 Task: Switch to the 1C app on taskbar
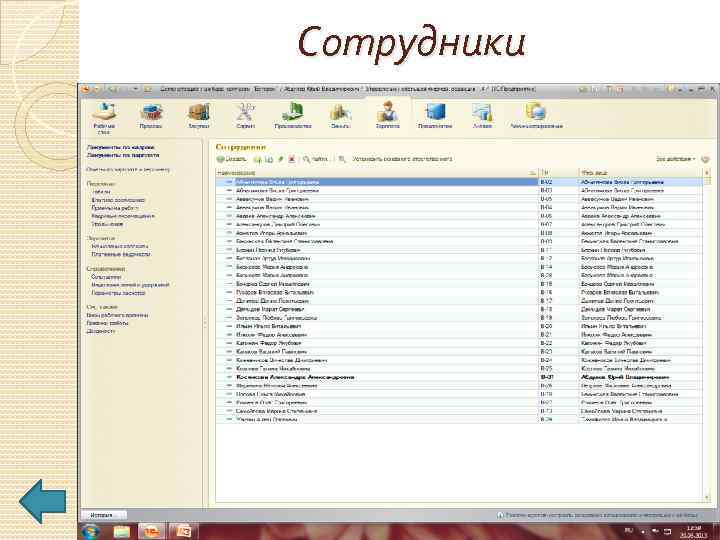(x=152, y=532)
